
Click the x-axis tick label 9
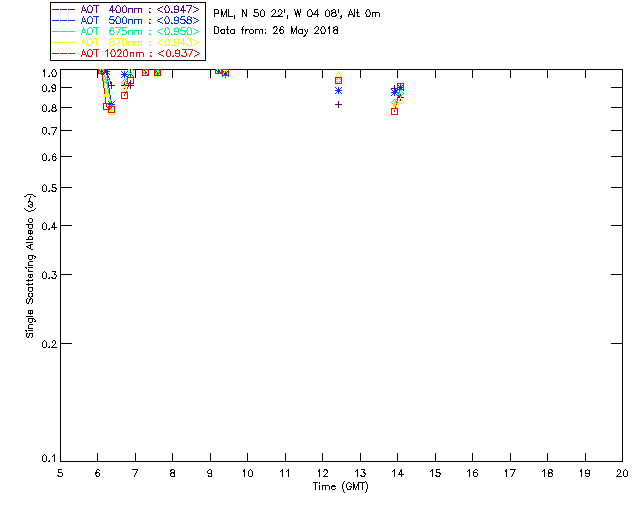click(x=210, y=473)
